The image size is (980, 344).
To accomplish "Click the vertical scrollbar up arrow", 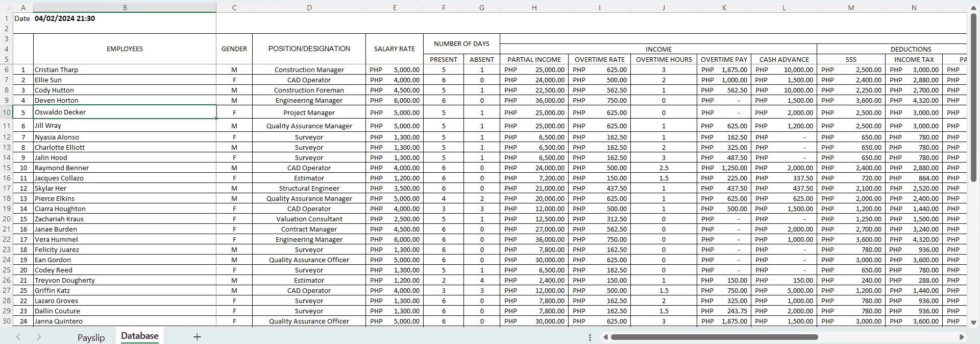I will (x=973, y=7).
